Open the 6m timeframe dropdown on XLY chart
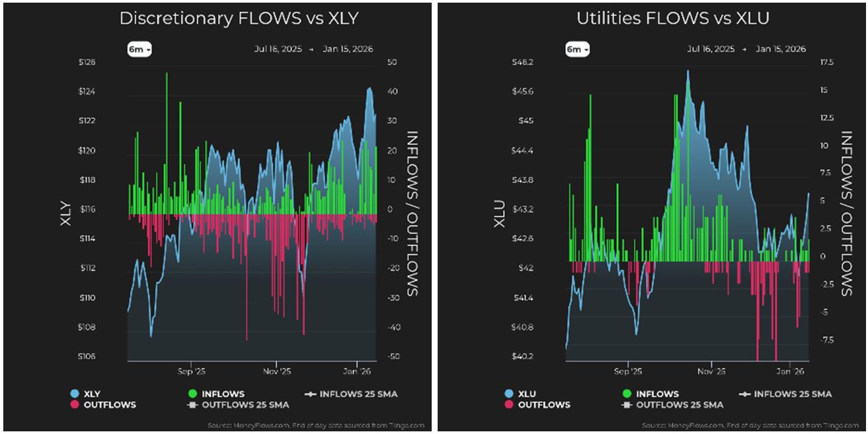This screenshot has height=434, width=868. coord(138,48)
